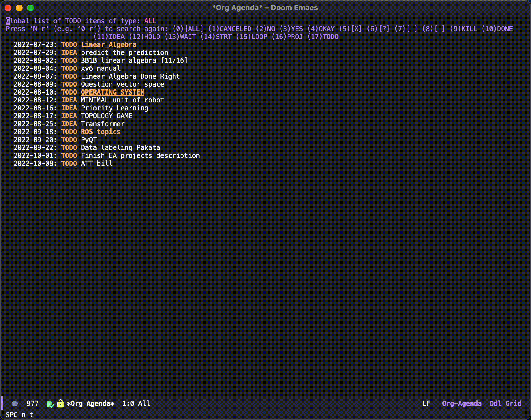The image size is (531, 420).
Task: Select 'Data labeling Pakata' entry
Action: pyautogui.click(x=121, y=148)
